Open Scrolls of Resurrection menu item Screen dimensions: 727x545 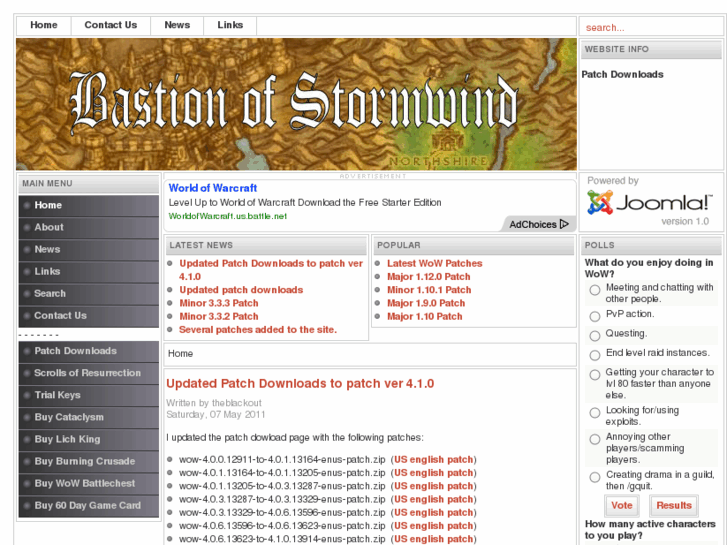[x=89, y=373]
